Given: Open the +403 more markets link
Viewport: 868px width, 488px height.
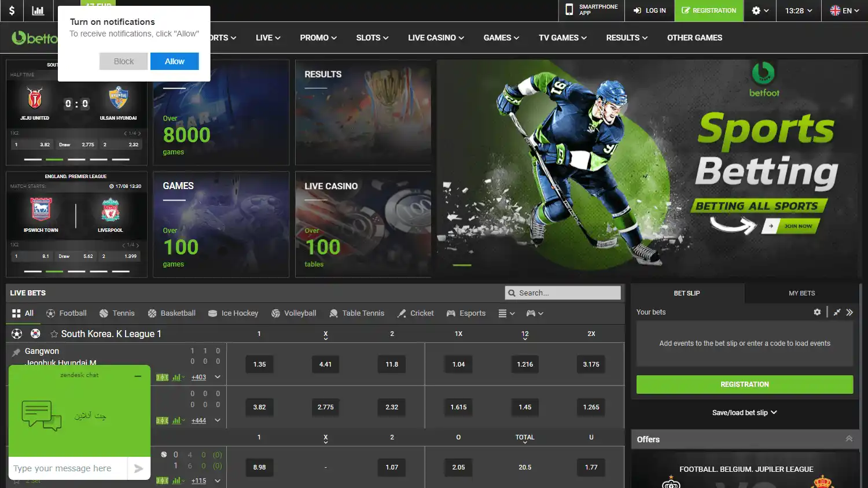Looking at the screenshot, I should pos(198,378).
